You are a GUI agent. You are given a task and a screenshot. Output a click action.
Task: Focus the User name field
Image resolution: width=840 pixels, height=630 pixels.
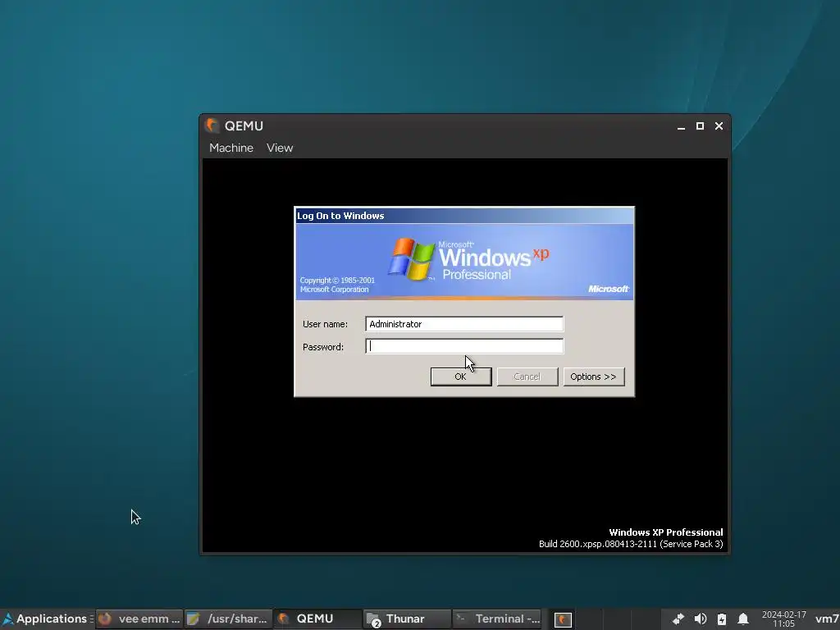click(x=464, y=323)
